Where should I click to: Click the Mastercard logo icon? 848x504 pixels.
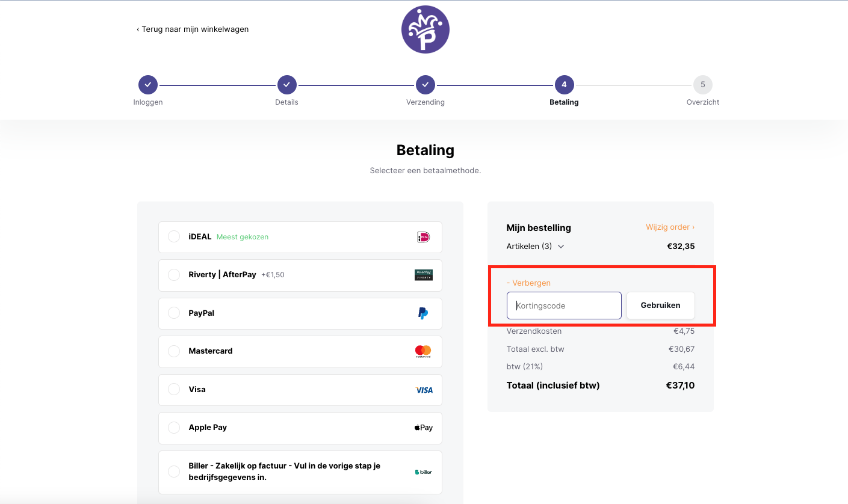[x=423, y=351]
